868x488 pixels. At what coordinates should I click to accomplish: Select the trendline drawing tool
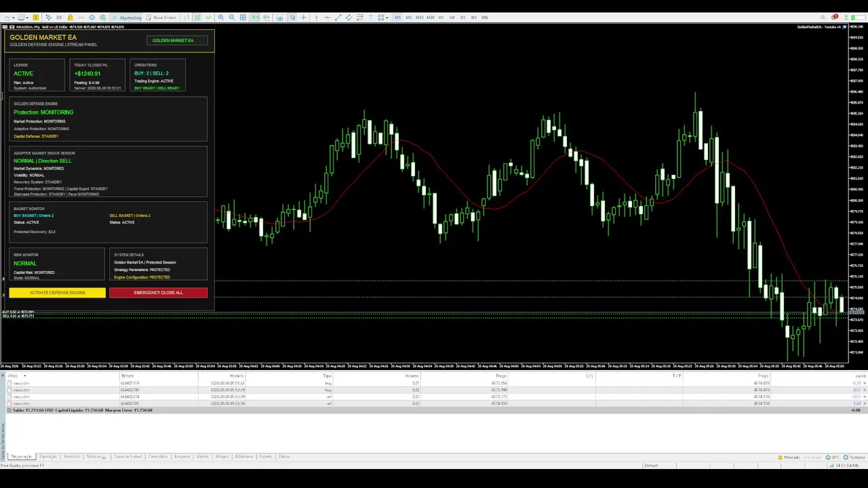338,18
